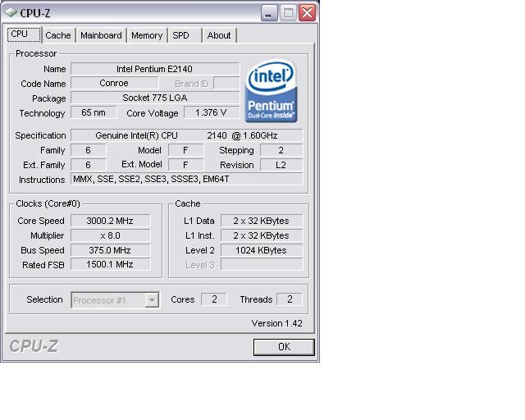Click the Multiplier value x 8.0
The image size is (525, 420).
[111, 235]
